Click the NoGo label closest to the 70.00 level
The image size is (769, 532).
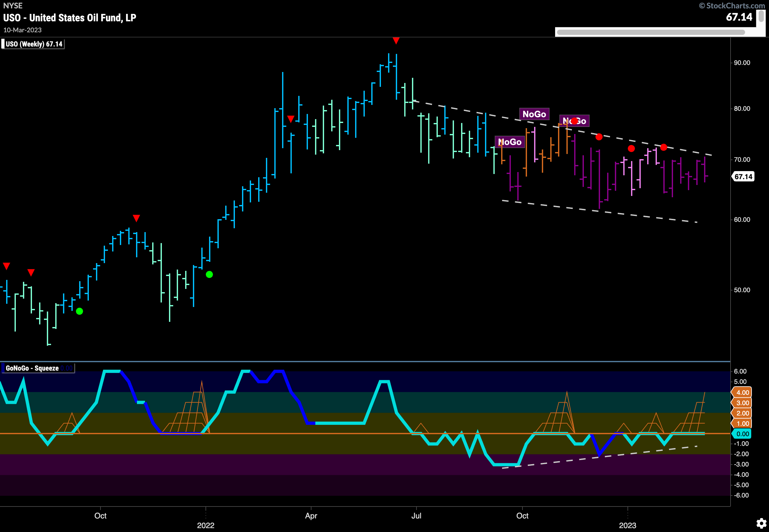point(510,142)
